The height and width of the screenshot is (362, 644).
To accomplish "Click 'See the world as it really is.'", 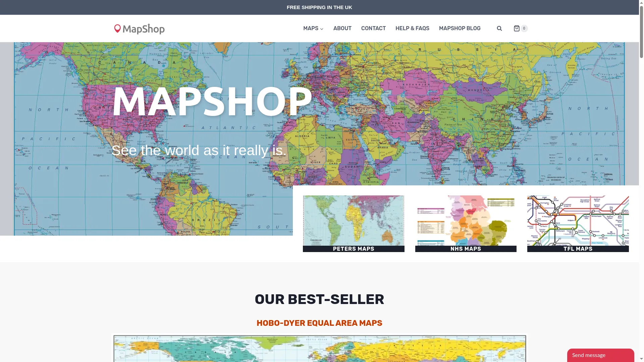I will point(199,150).
